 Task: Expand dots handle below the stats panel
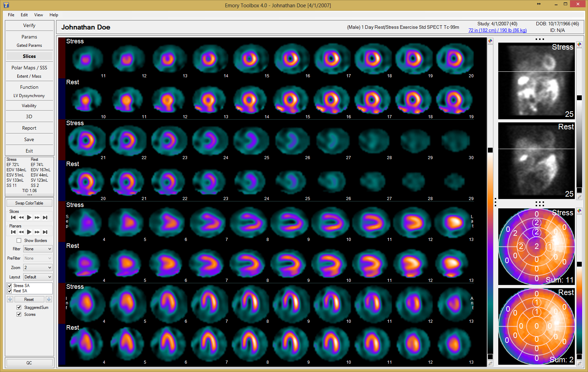point(30,195)
